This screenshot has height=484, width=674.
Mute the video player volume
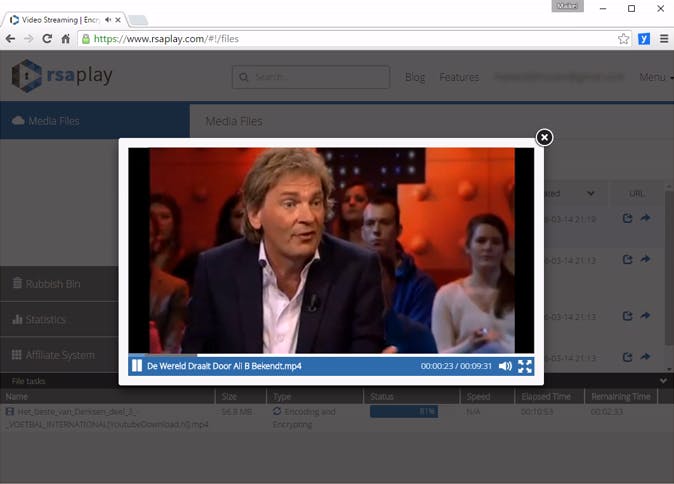[505, 366]
